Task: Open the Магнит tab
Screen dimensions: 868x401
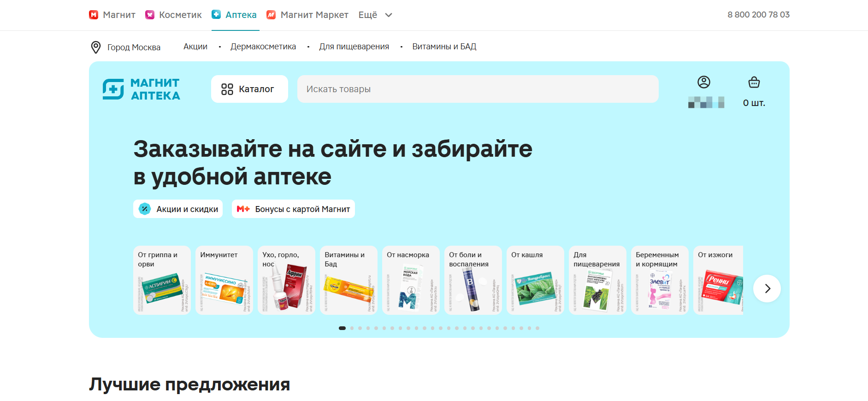Action: tap(112, 15)
